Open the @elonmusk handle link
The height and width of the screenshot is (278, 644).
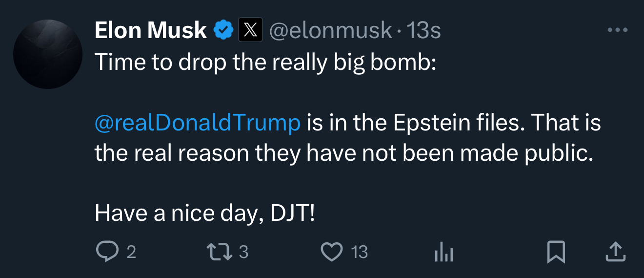coord(330,31)
